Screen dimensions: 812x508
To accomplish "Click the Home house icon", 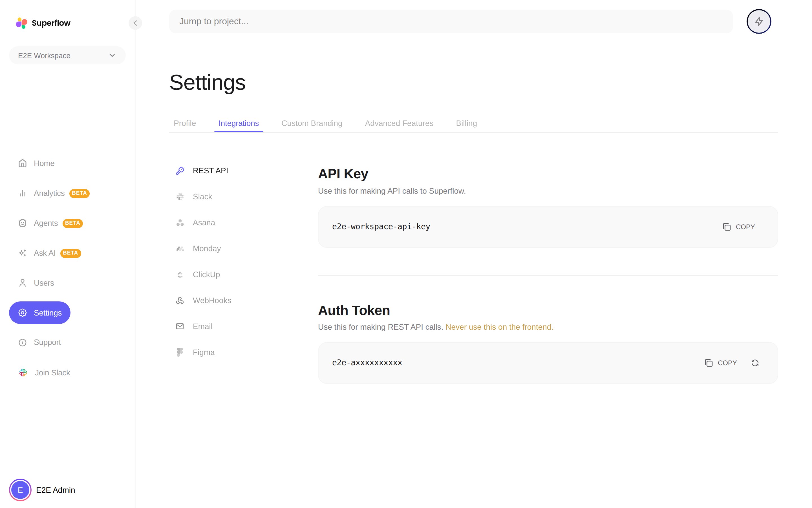I will point(23,163).
